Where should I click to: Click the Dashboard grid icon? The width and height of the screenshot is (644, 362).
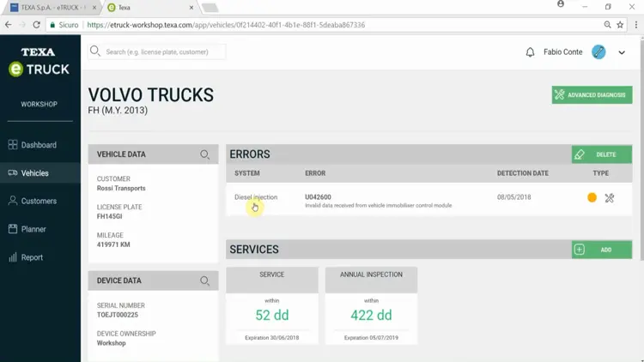point(13,144)
